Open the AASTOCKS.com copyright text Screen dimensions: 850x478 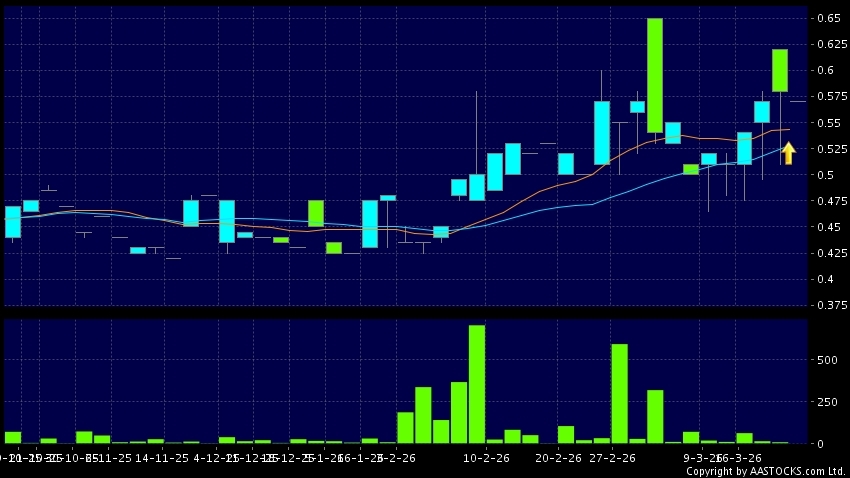point(765,471)
